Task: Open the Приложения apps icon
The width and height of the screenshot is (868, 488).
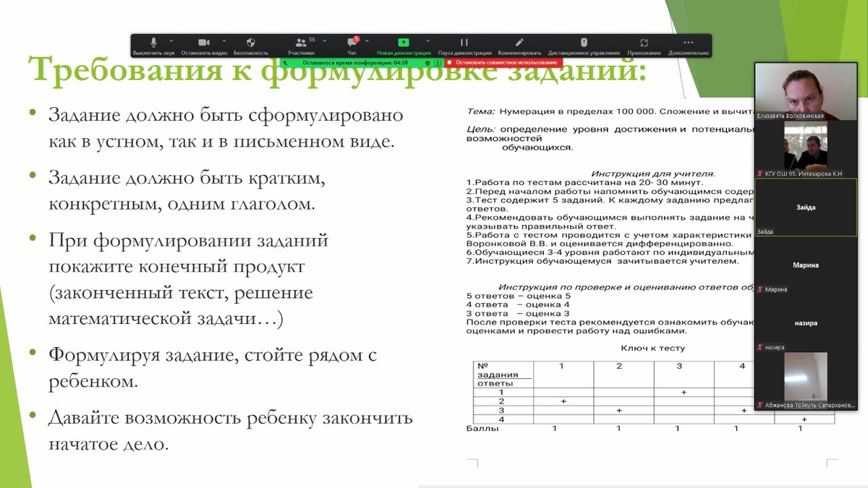Action: click(x=644, y=43)
